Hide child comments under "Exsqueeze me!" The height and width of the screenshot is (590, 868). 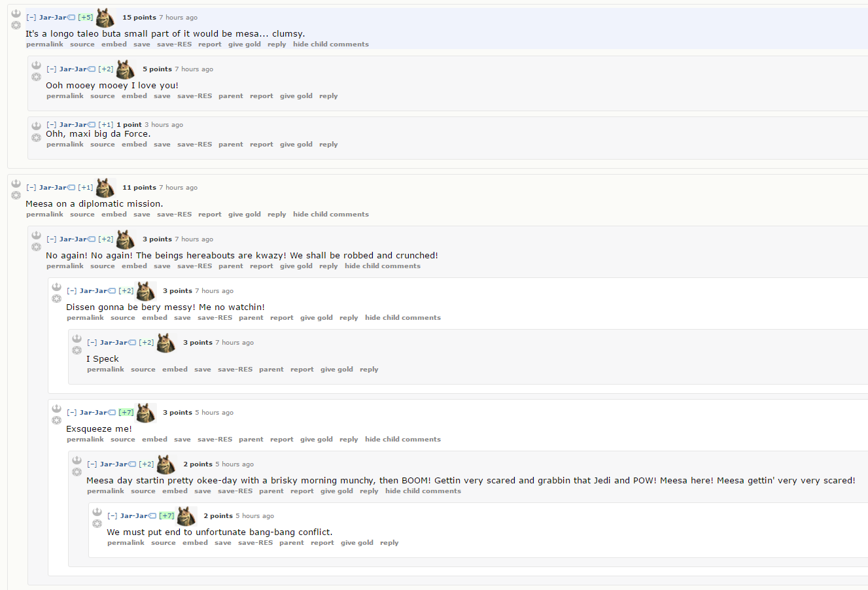tap(403, 440)
